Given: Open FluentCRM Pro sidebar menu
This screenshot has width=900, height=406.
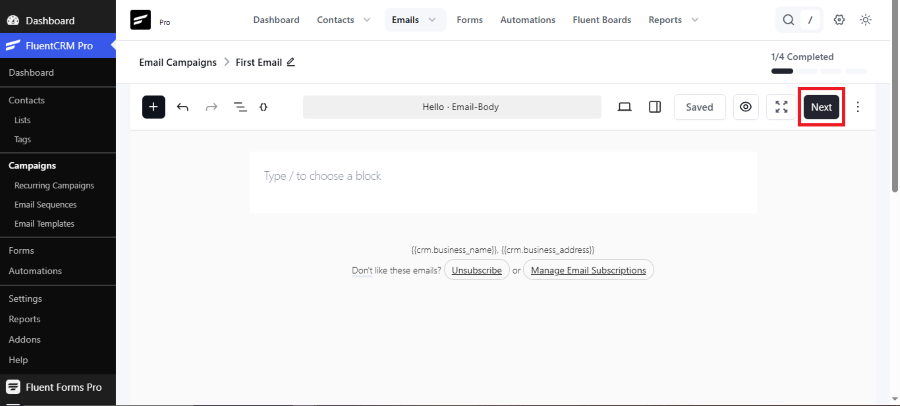Looking at the screenshot, I should (57, 46).
